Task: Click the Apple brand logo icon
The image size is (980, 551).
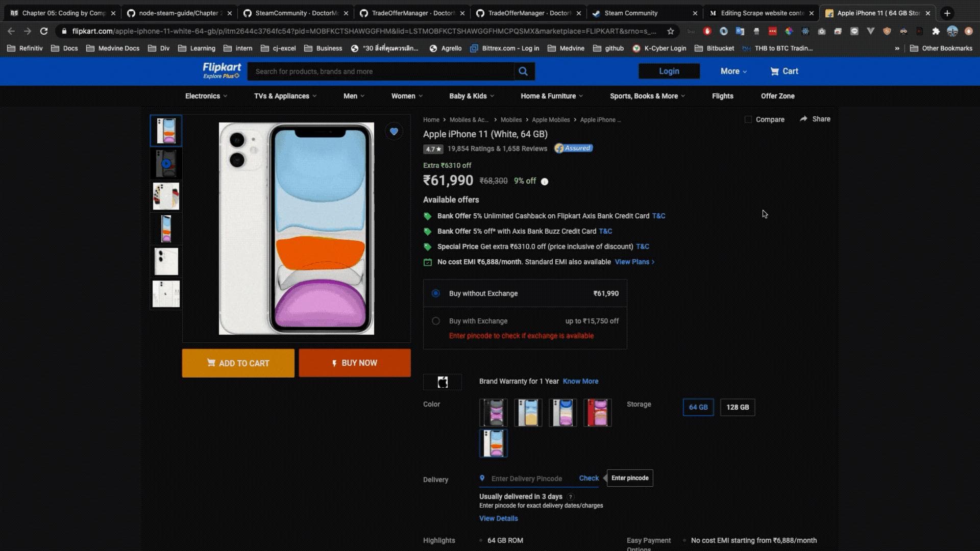Action: [x=443, y=382]
